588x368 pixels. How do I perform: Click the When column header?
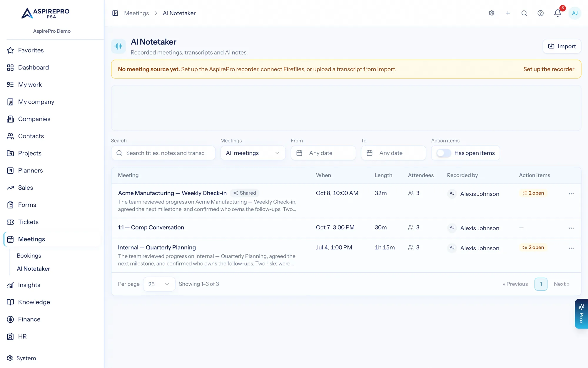point(323,175)
